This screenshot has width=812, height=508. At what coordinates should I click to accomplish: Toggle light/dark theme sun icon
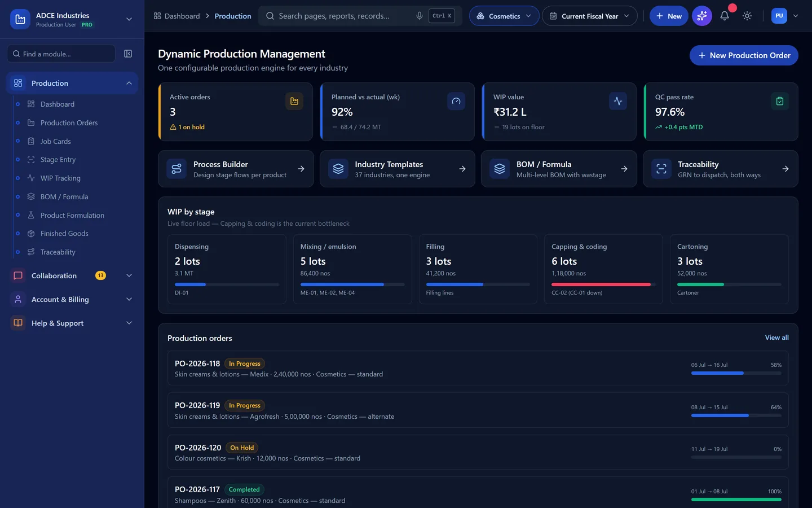747,16
